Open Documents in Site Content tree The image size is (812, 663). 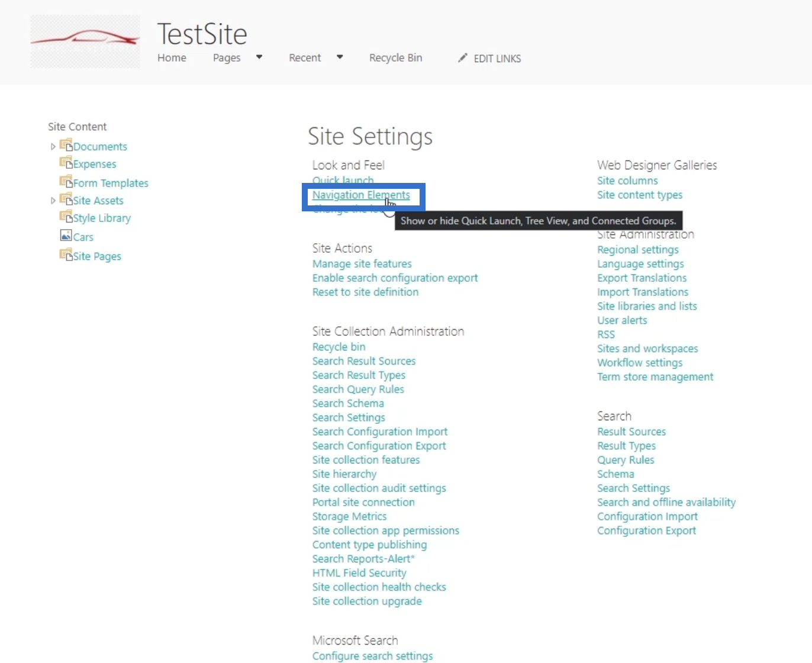[100, 146]
